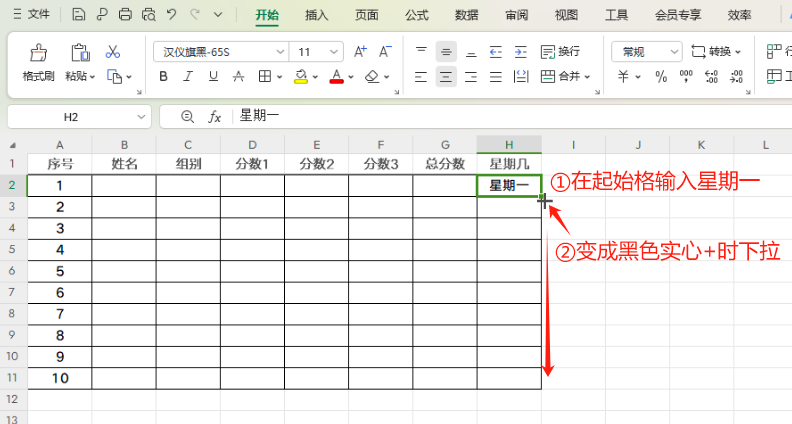Click the 换行 wrap text button
This screenshot has width=792, height=424.
click(x=560, y=52)
